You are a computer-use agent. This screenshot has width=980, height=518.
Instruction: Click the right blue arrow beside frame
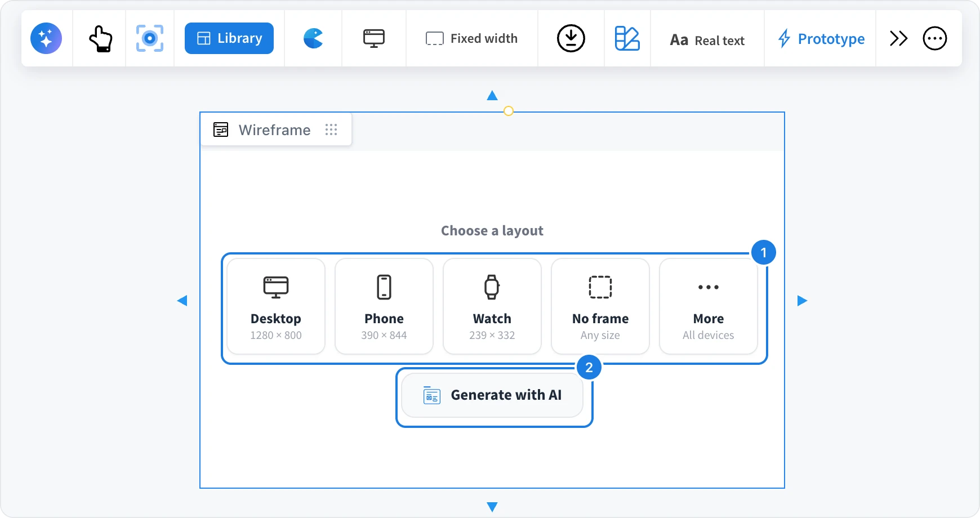pos(803,301)
